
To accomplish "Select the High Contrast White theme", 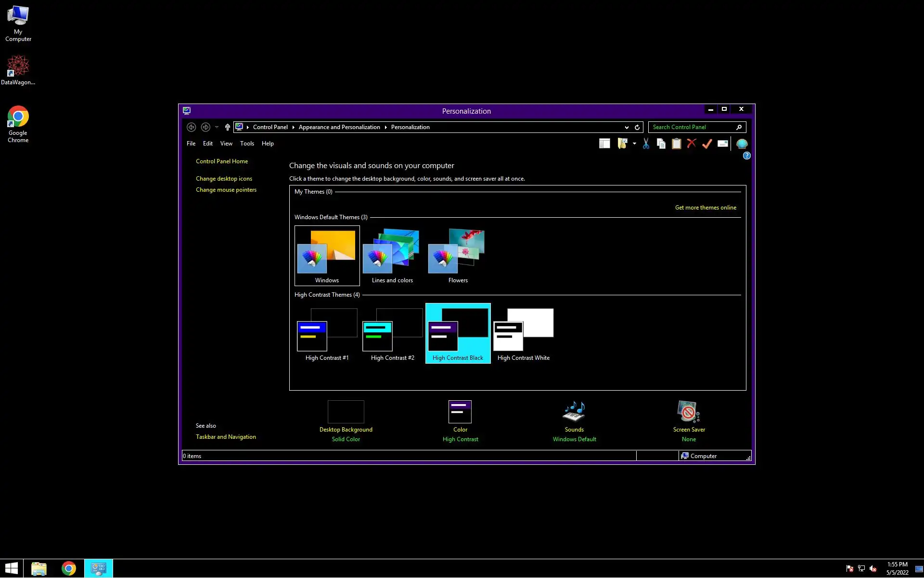I will point(523,333).
